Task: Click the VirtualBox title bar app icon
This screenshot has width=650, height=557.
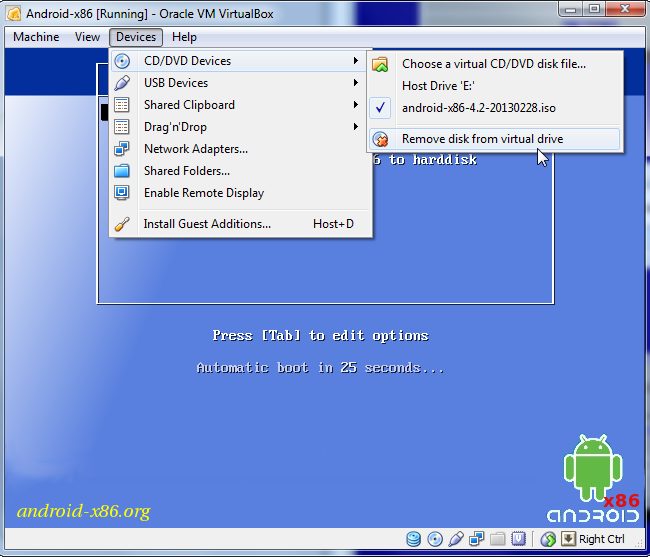Action: [14, 14]
